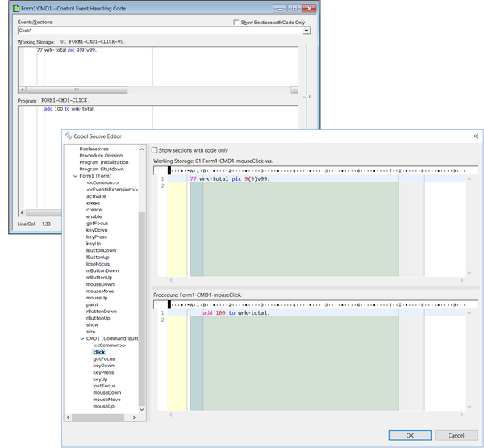Select the keyPress event under Form1

(x=97, y=237)
